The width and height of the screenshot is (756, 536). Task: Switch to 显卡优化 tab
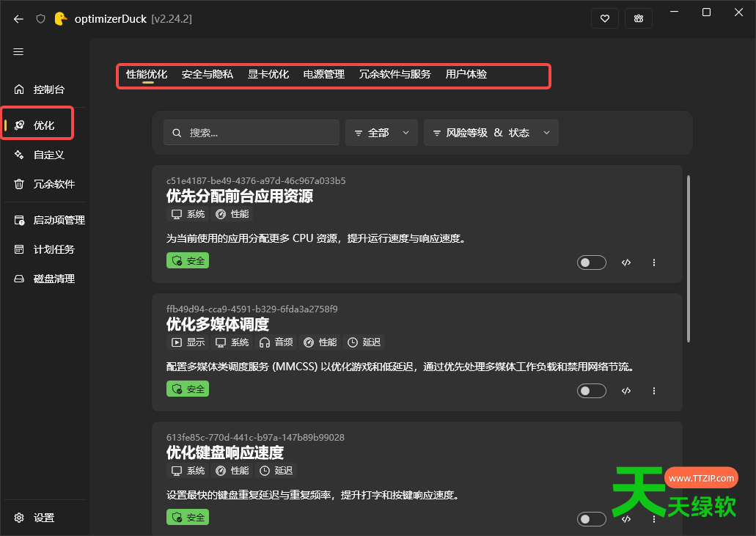(x=268, y=74)
